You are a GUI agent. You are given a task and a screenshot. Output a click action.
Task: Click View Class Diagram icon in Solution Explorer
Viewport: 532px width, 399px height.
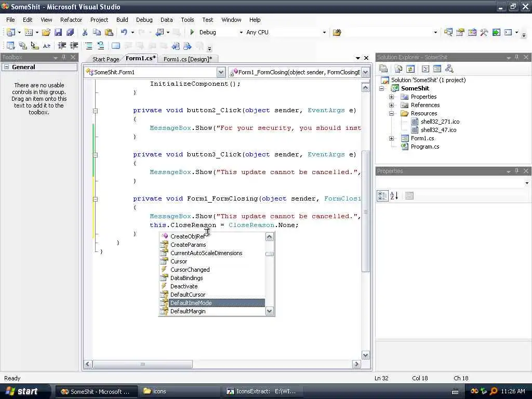click(x=449, y=69)
